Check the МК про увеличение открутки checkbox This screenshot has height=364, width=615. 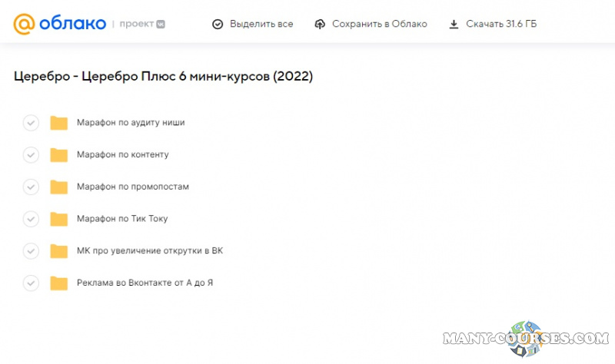click(x=31, y=251)
